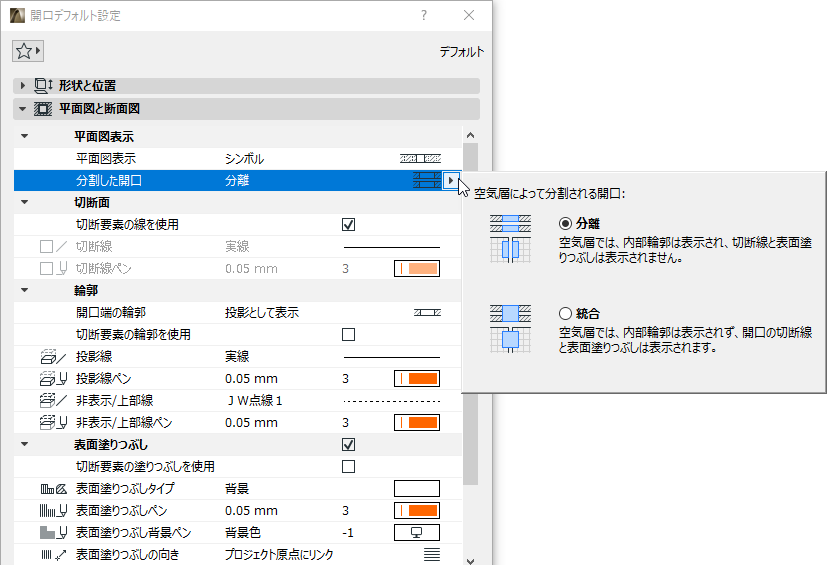Click the 切断線 line icon

click(x=61, y=246)
